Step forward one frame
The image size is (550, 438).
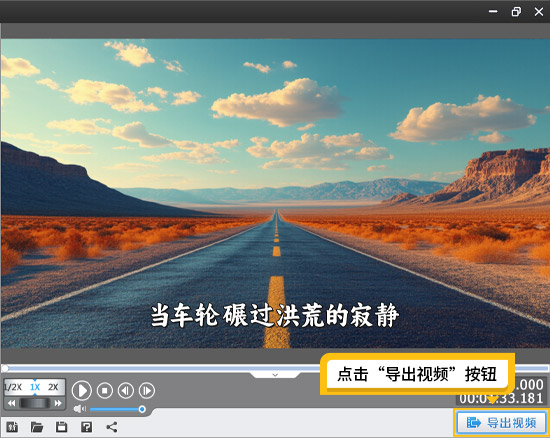coord(147,390)
